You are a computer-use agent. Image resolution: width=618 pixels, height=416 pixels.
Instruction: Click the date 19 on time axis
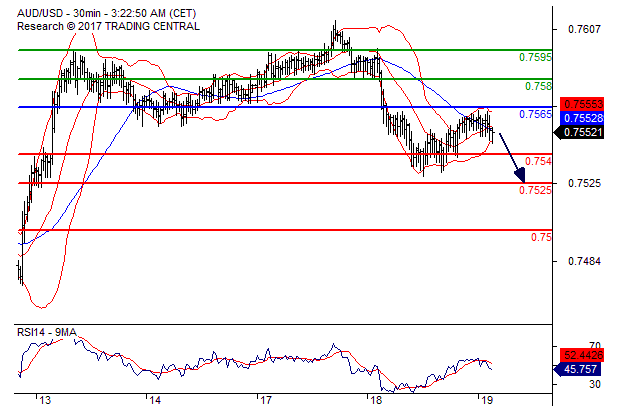pyautogui.click(x=487, y=401)
